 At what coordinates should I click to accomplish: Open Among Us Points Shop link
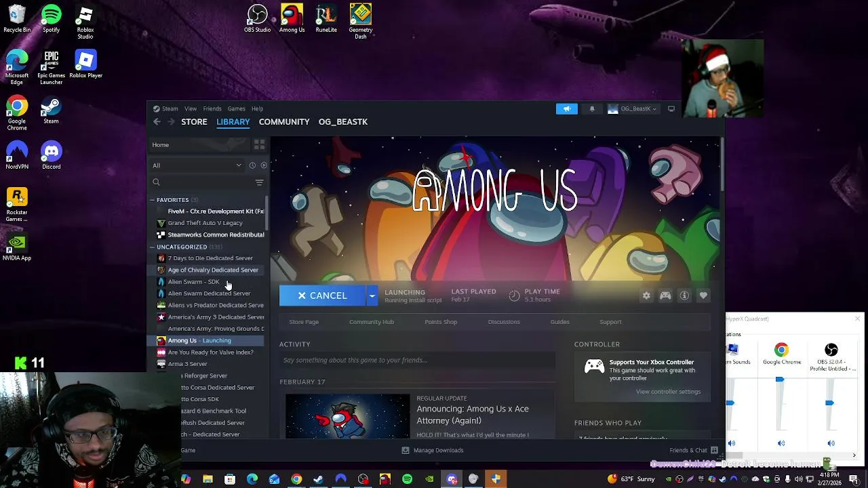(441, 322)
